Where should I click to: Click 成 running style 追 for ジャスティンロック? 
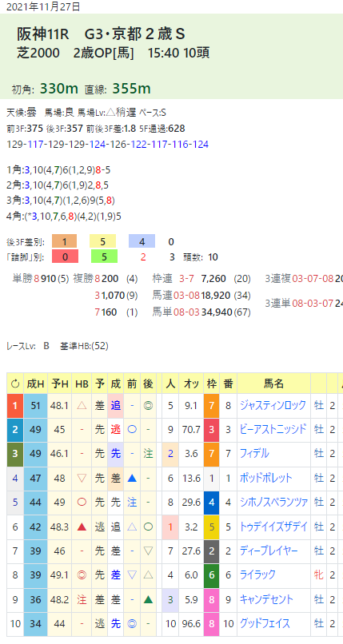point(116,406)
